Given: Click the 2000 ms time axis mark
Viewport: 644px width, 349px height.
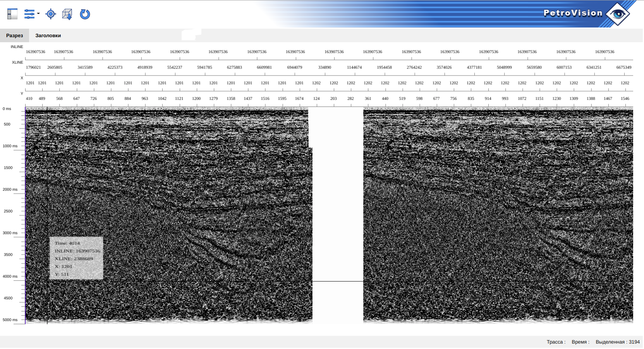Looking at the screenshot, I should pos(10,189).
